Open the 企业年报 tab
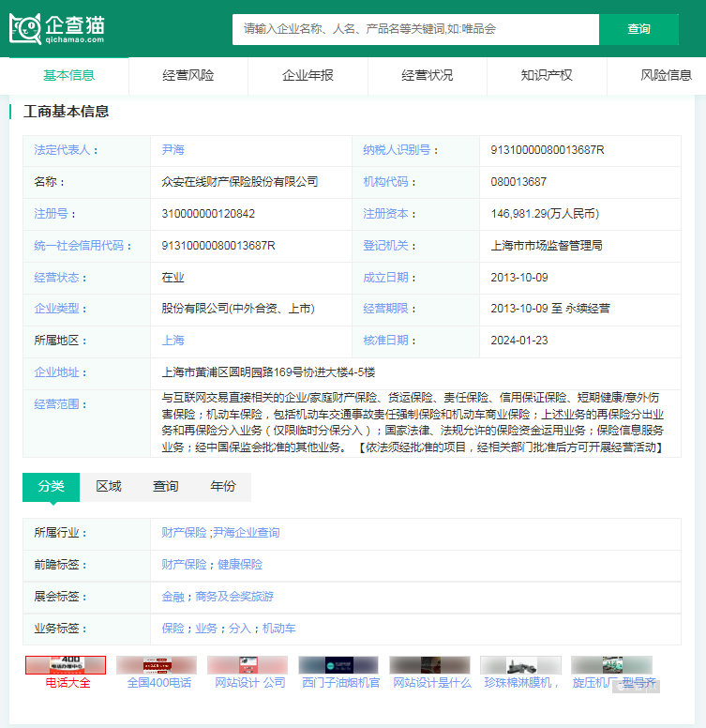The image size is (706, 728). pyautogui.click(x=308, y=76)
